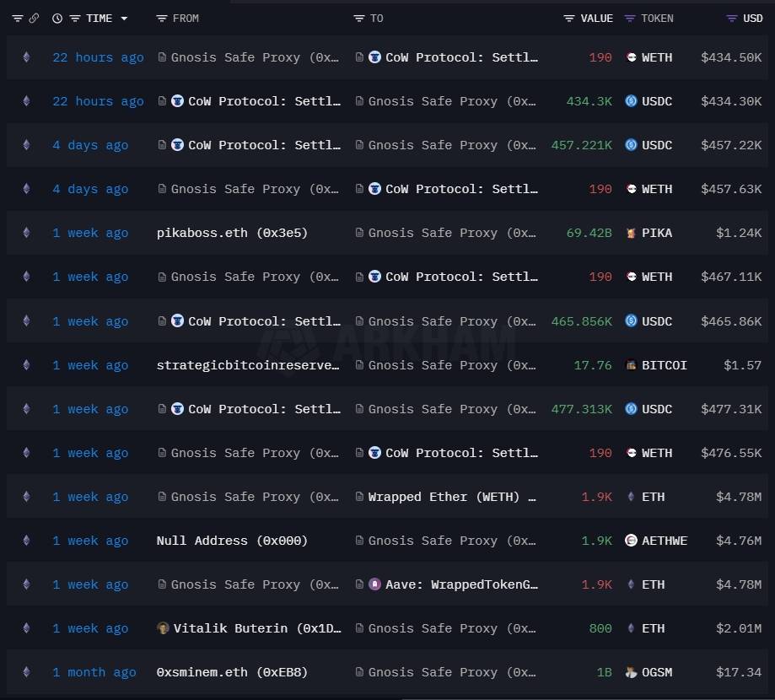Select the 477.313K value cell
Screen dimensions: 775x700
[581, 409]
